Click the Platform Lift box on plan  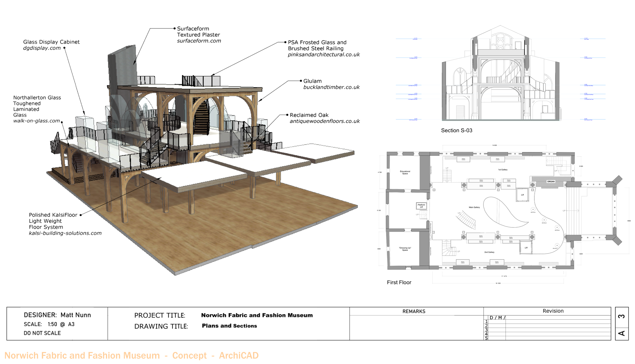(x=421, y=206)
